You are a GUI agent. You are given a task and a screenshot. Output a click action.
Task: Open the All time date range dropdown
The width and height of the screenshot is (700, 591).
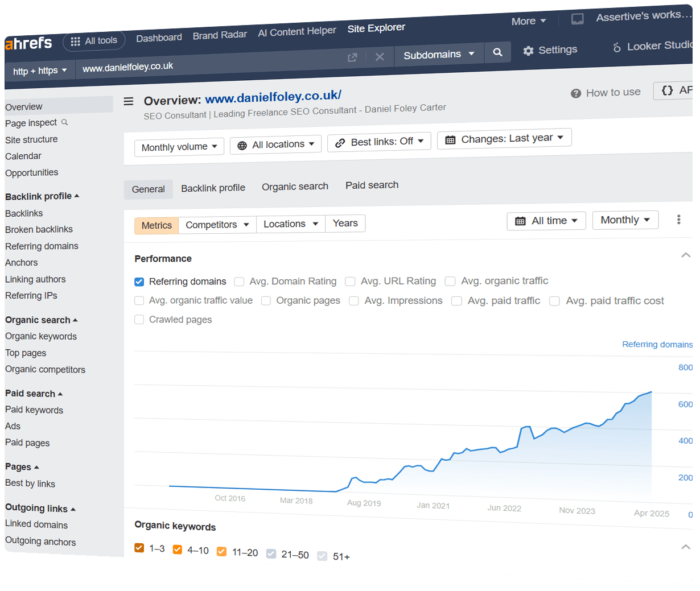click(x=546, y=221)
